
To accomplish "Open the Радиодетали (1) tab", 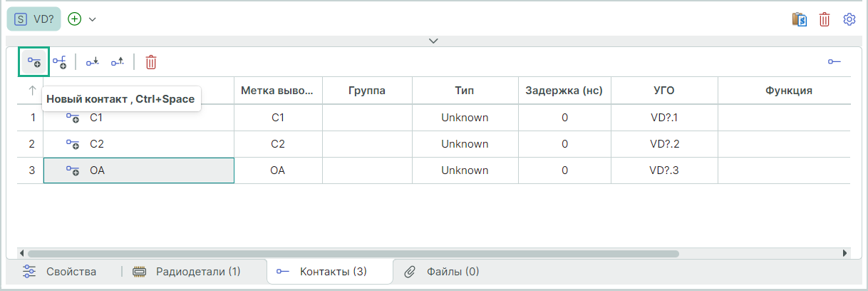I will 187,272.
